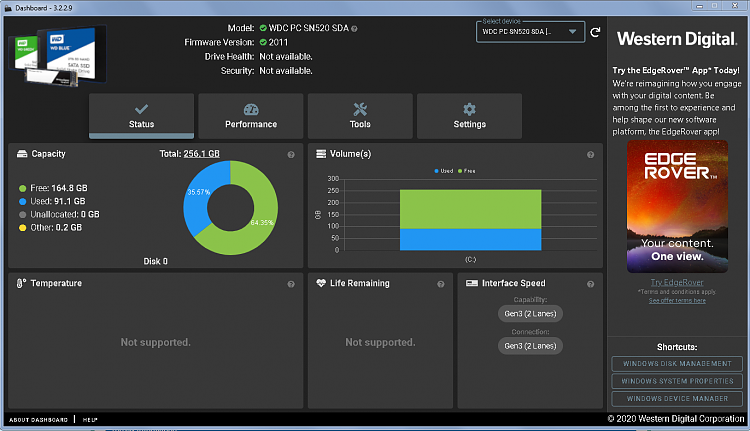Image resolution: width=750 pixels, height=431 pixels.
Task: Click the Temperature thermometer icon
Action: click(21, 283)
